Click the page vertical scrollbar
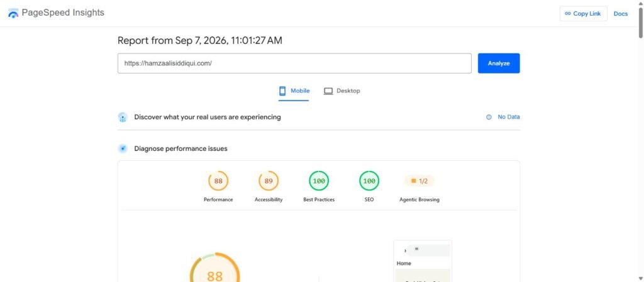Viewport: 644px width, 282px height. pos(641,23)
